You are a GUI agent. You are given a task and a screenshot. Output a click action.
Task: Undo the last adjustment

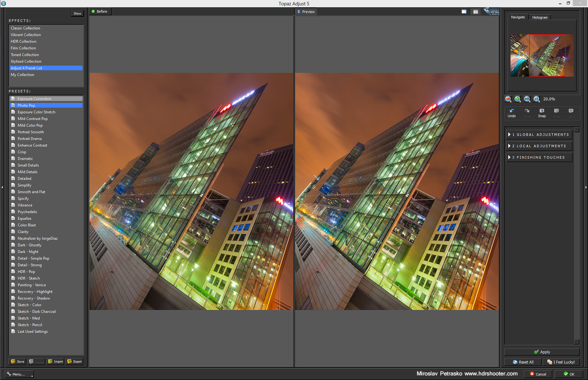tap(512, 113)
